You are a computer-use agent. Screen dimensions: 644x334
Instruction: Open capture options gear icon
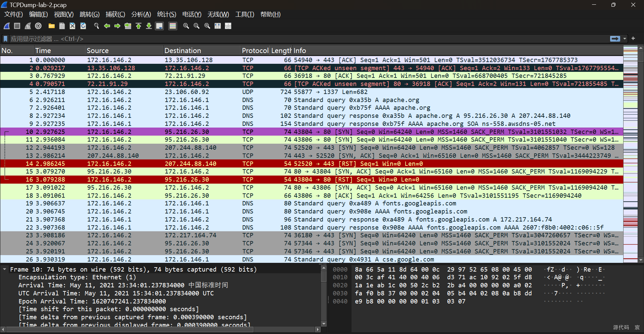(38, 26)
